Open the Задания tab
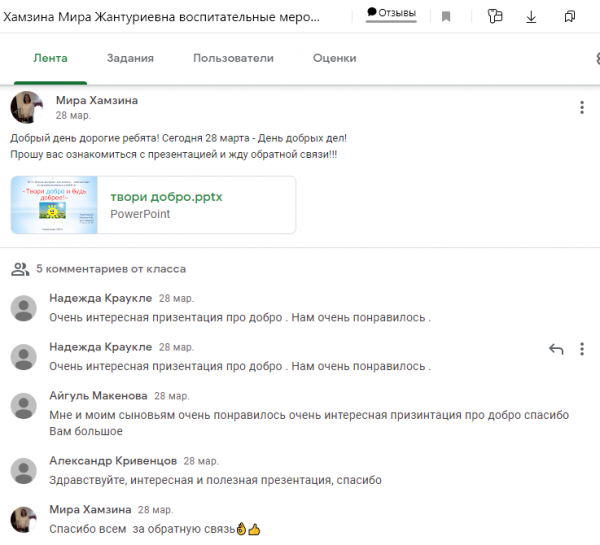Screen dimensions: 600x545 130,58
